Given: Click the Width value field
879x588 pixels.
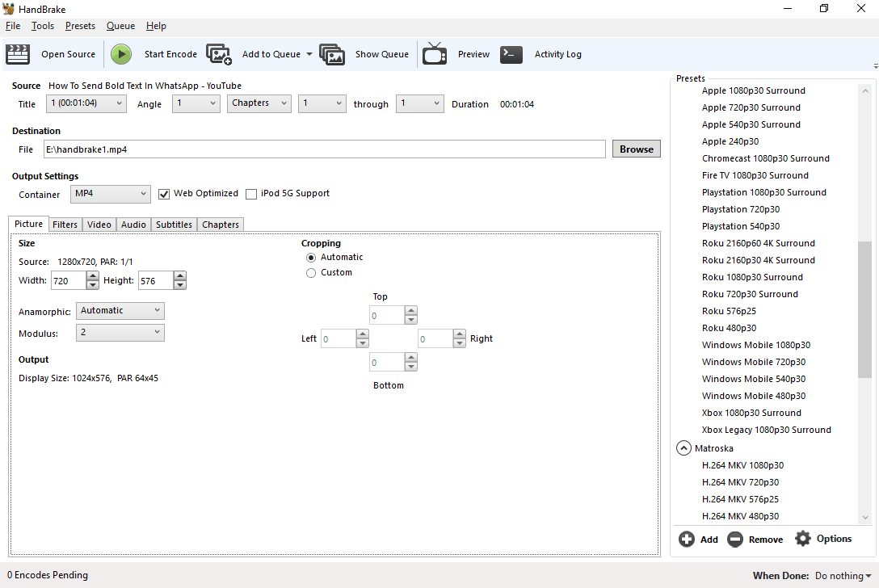Looking at the screenshot, I should [69, 280].
